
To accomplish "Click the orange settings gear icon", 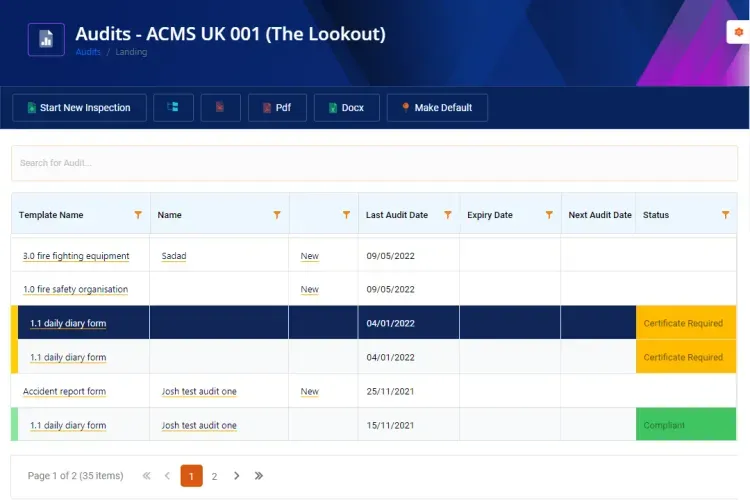I will 739,32.
